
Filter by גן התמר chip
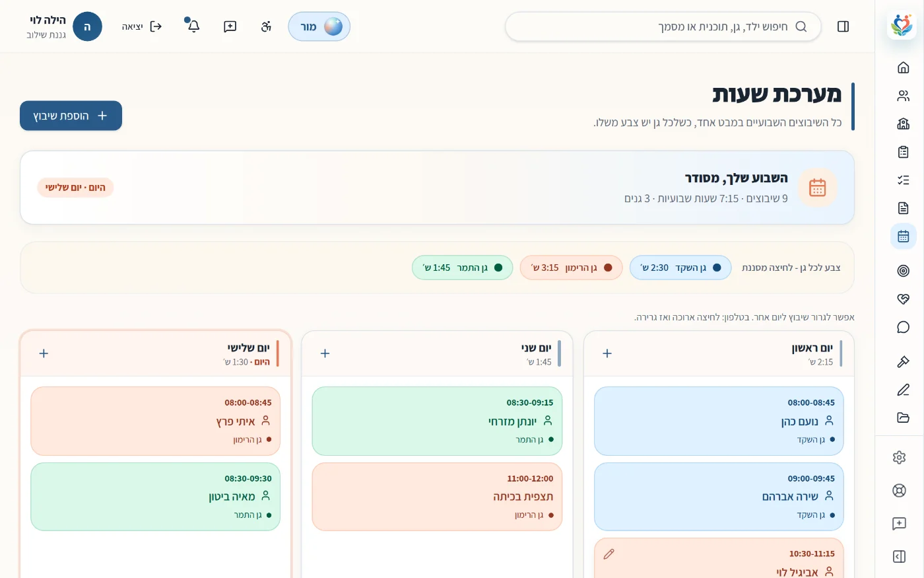(x=462, y=268)
